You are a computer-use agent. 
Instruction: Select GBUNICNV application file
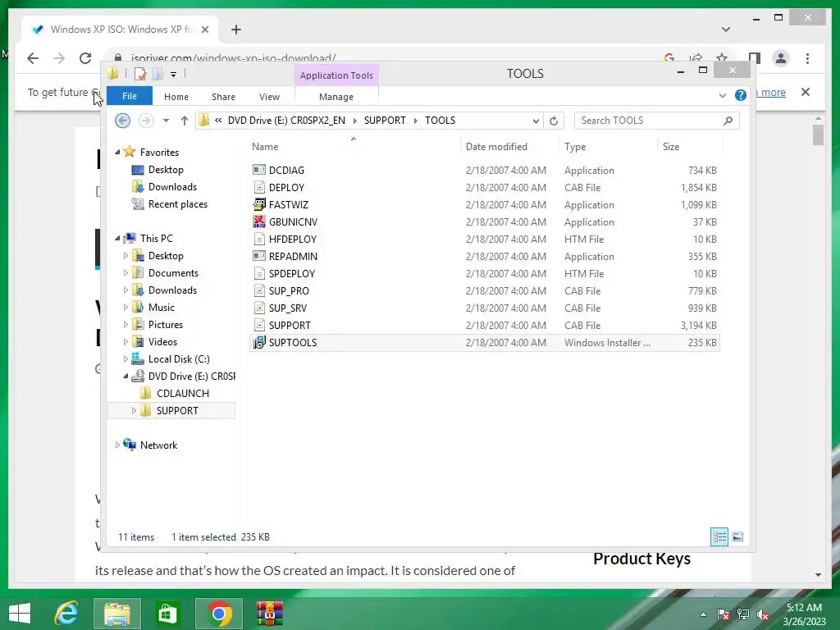click(484, 221)
